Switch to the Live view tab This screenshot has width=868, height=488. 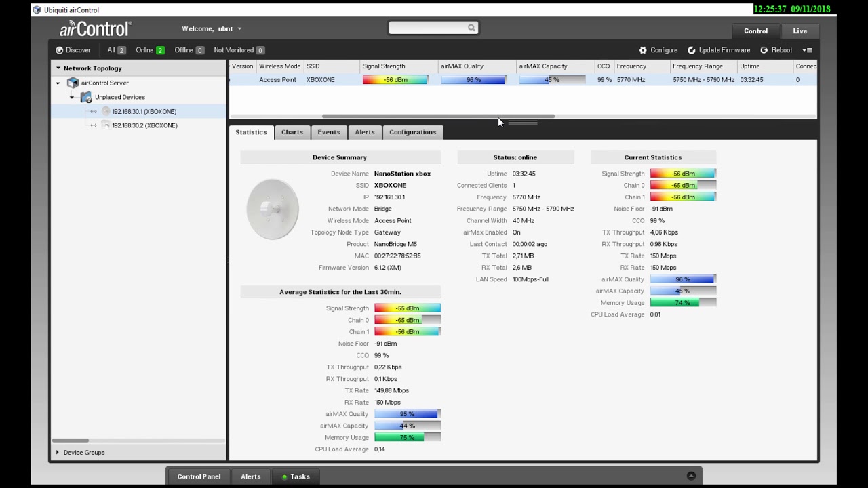(x=800, y=30)
